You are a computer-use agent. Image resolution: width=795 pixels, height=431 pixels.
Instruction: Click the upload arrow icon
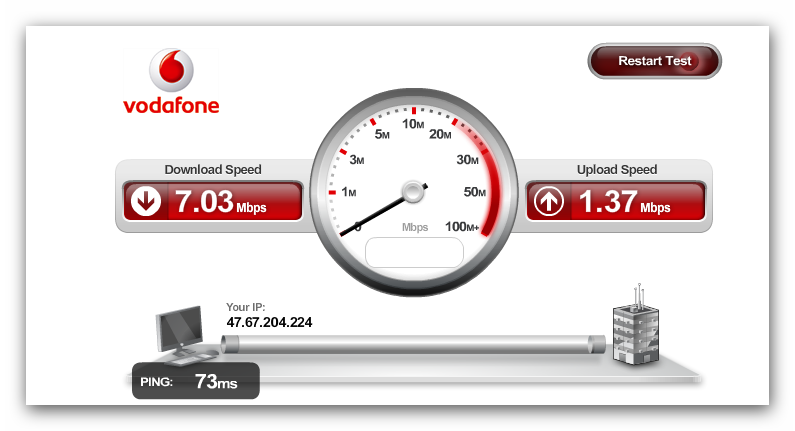pos(549,201)
